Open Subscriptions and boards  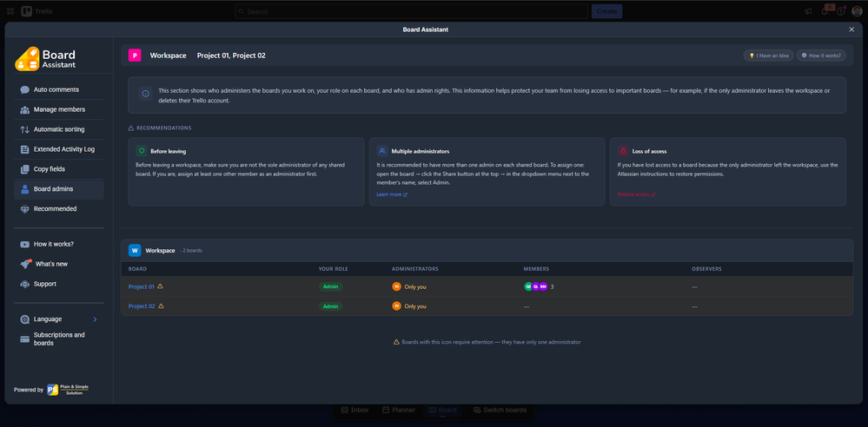coord(59,339)
